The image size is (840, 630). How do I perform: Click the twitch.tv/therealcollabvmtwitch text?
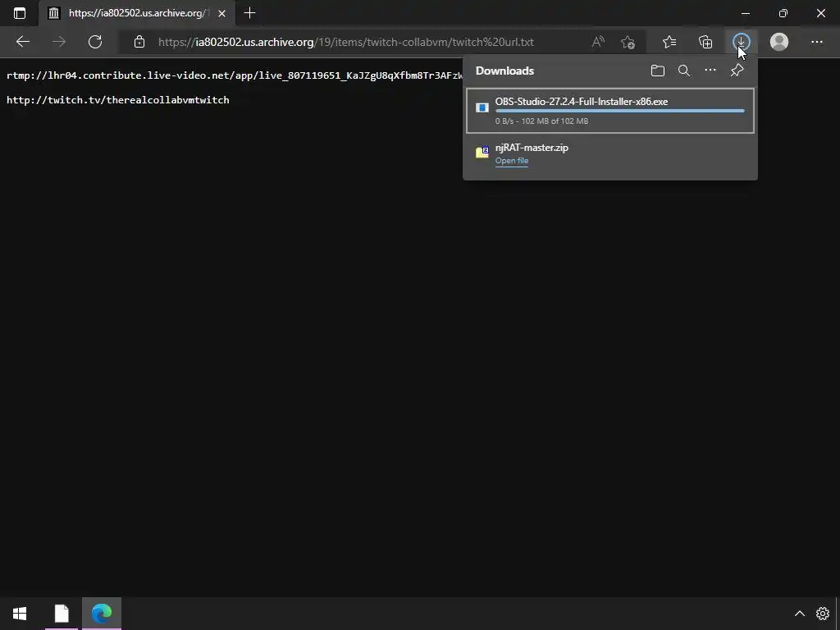tap(118, 100)
